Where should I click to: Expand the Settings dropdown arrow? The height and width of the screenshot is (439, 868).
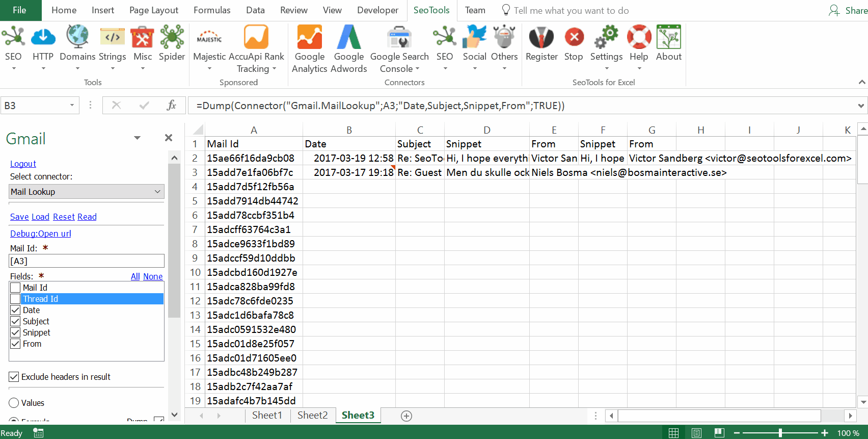(x=606, y=69)
